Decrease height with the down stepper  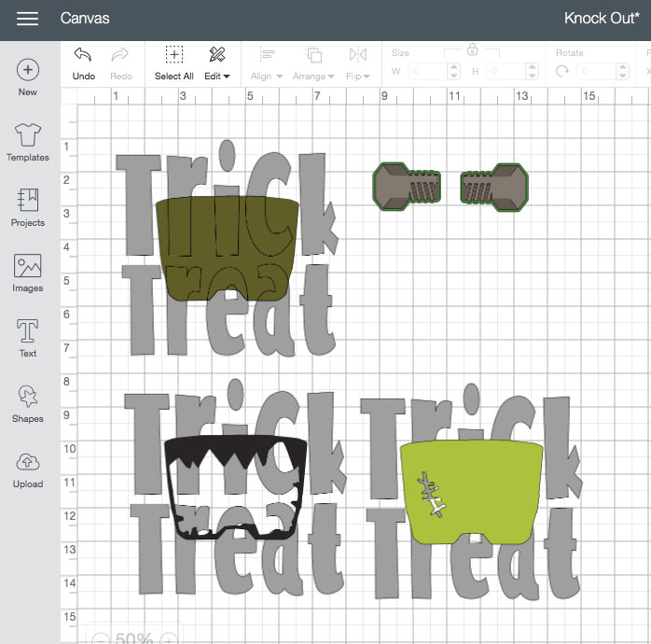[x=533, y=76]
